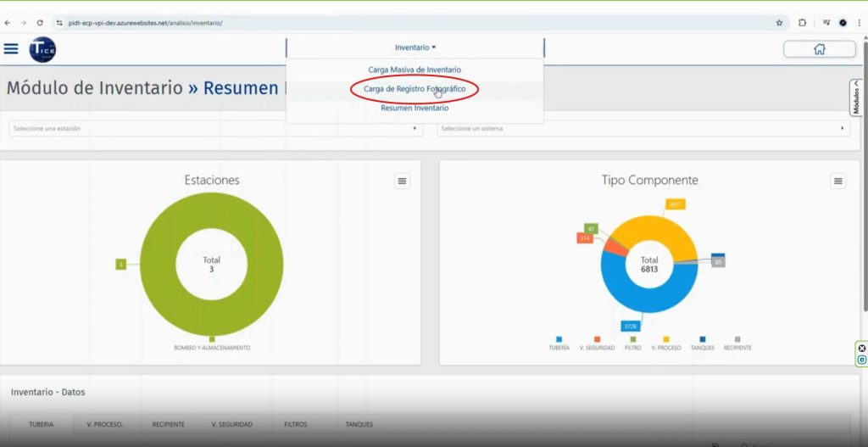Open Tipo Componente chart menu icon
The height and width of the screenshot is (447, 868).
coord(837,181)
